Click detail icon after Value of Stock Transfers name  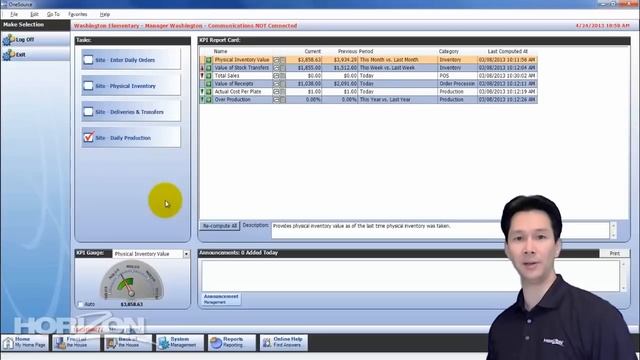click(x=276, y=68)
